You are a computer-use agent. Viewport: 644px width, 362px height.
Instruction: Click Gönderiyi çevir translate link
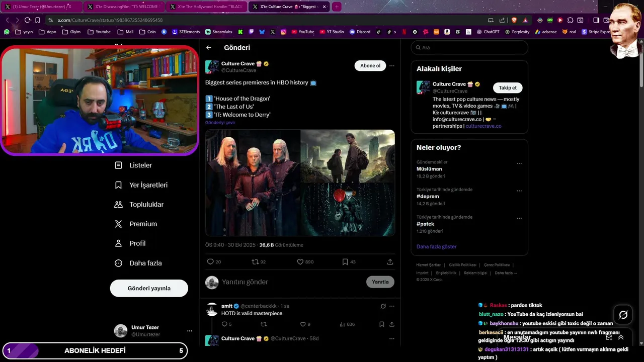(x=220, y=123)
